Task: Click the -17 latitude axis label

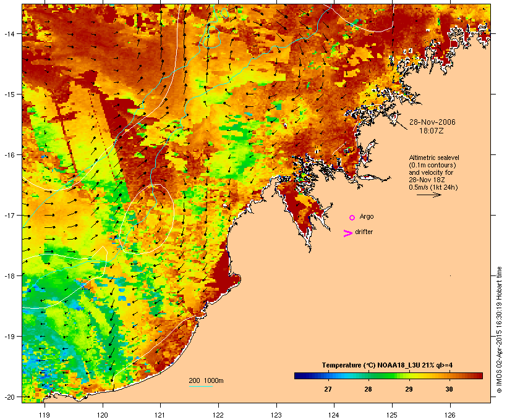Action: 9,215
